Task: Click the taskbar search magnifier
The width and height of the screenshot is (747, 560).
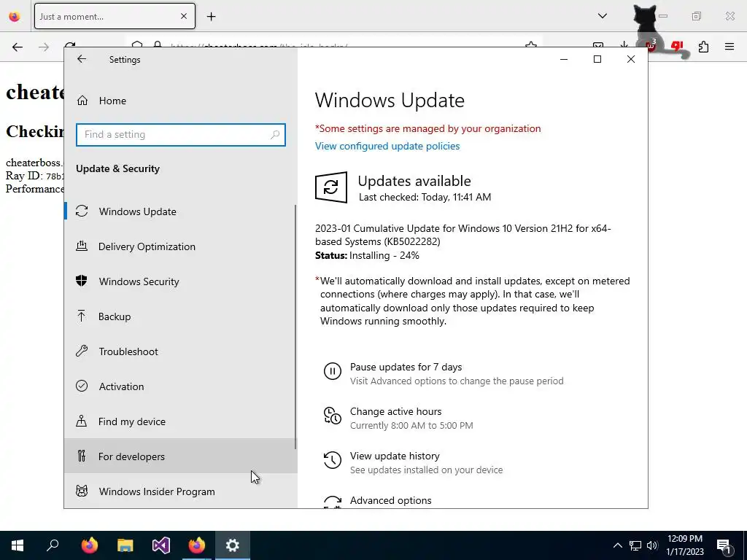Action: tap(53, 545)
